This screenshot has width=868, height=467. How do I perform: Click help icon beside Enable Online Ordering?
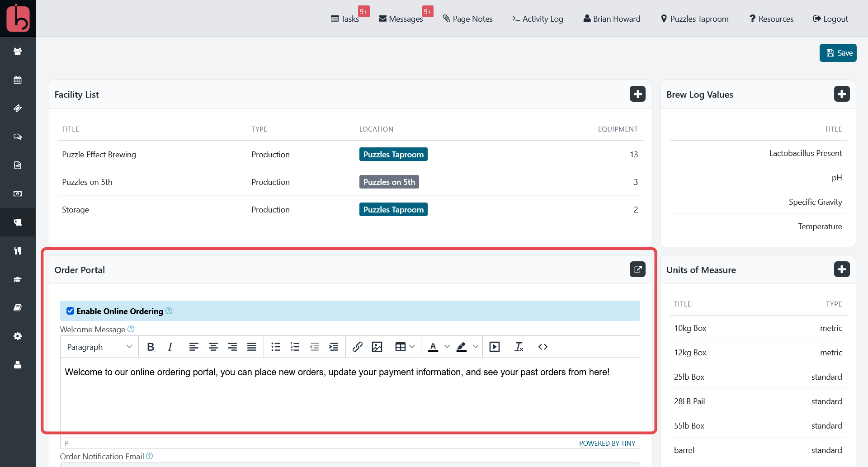pos(169,311)
